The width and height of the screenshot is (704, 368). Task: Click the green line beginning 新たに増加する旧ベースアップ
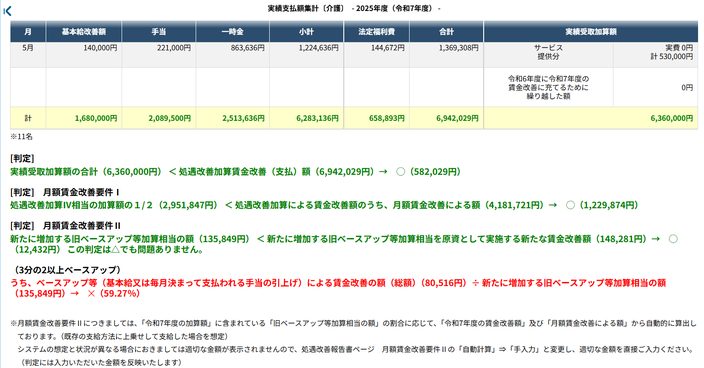point(344,244)
